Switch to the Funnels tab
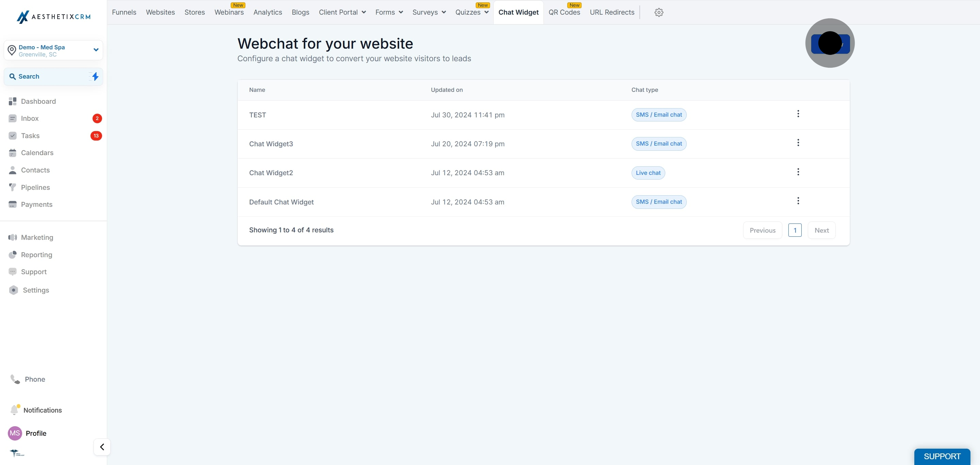This screenshot has width=980, height=465. 124,12
